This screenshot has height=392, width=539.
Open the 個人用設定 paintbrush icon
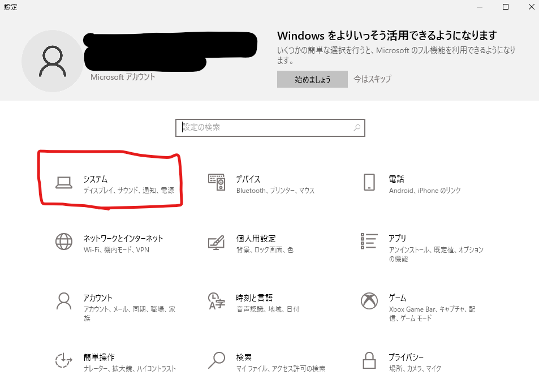[x=217, y=242]
